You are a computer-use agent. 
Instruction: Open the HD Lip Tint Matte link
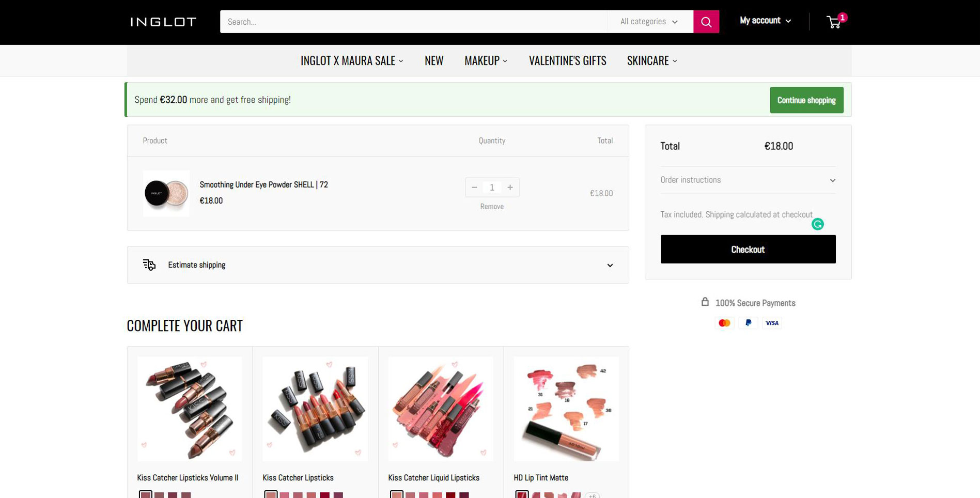[x=541, y=478]
